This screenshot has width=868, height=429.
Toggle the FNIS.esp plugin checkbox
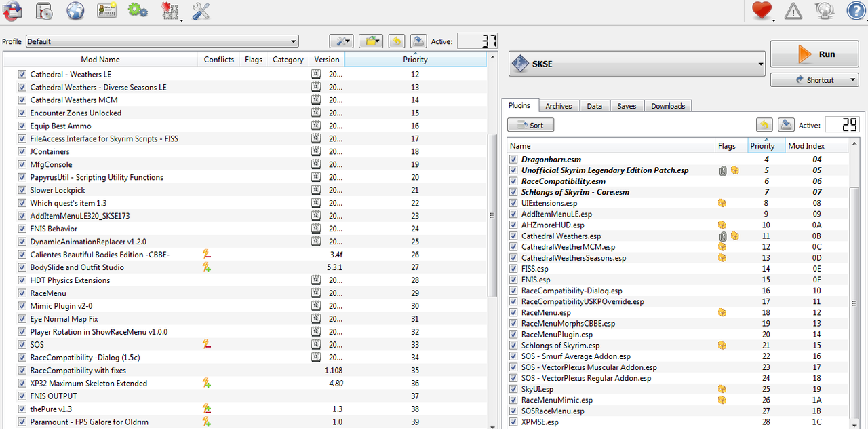(x=513, y=279)
